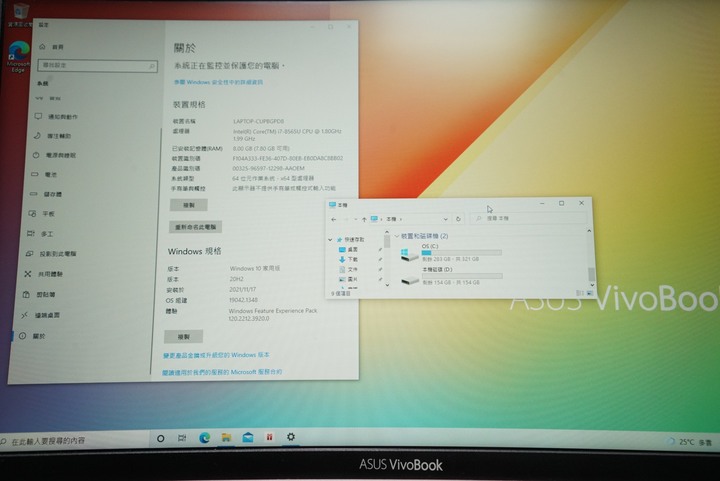Open Microsoft Edge desktop shortcut
720x481 pixels.
pos(18,56)
